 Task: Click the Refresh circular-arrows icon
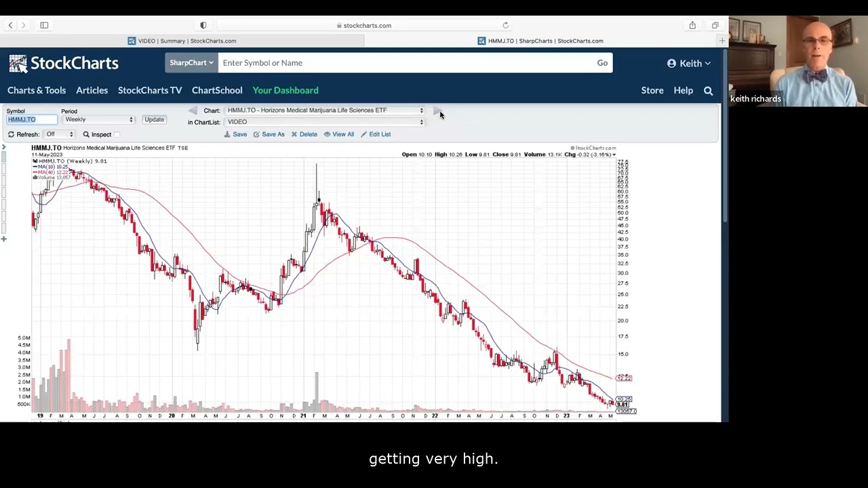pos(11,134)
